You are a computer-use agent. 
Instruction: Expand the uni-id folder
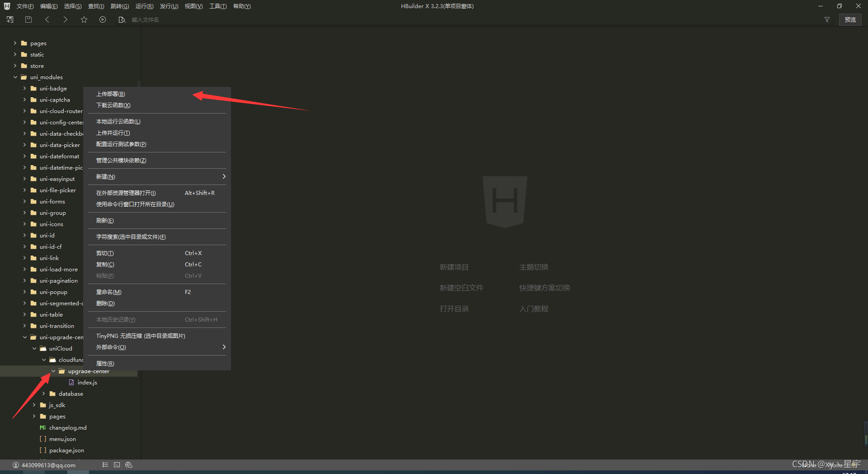pyautogui.click(x=24, y=235)
